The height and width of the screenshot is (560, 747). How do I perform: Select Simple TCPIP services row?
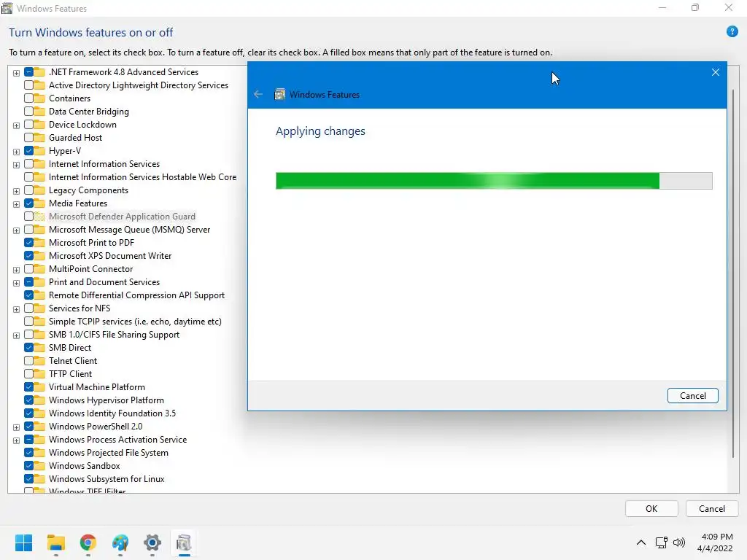135,322
